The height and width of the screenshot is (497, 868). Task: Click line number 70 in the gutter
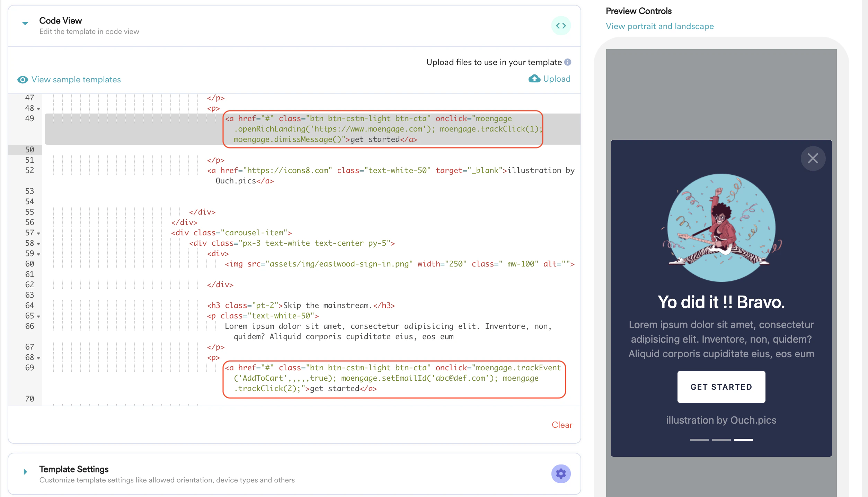pyautogui.click(x=30, y=399)
